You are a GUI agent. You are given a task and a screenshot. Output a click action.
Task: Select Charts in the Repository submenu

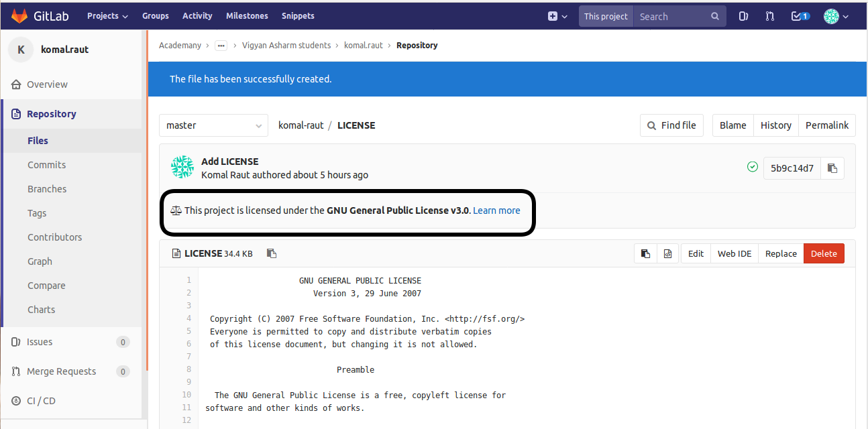(x=41, y=310)
